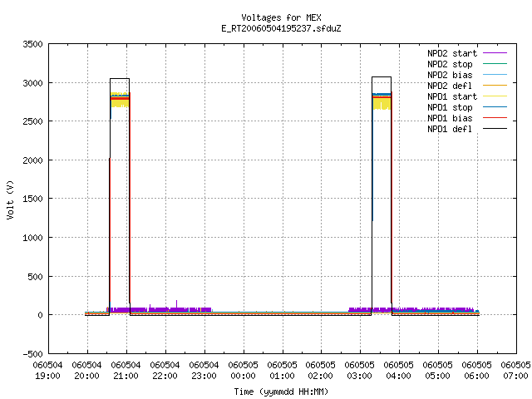Click the 060505 02:00 time tick label

pyautogui.click(x=321, y=371)
